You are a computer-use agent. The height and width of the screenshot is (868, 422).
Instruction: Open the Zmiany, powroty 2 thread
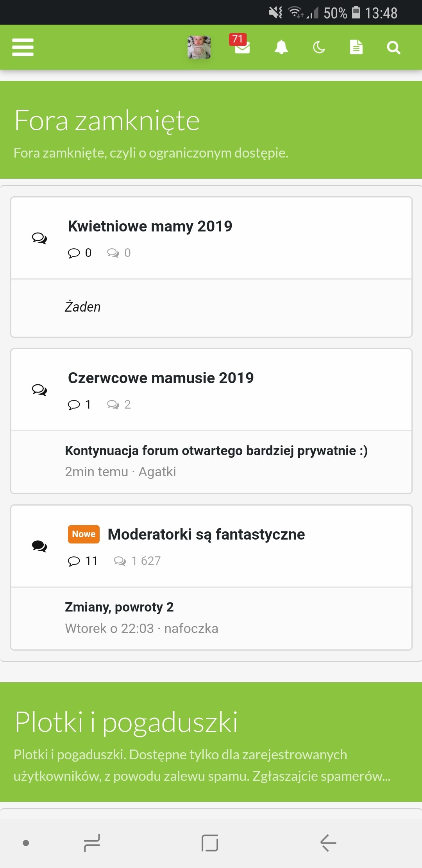coord(119,607)
